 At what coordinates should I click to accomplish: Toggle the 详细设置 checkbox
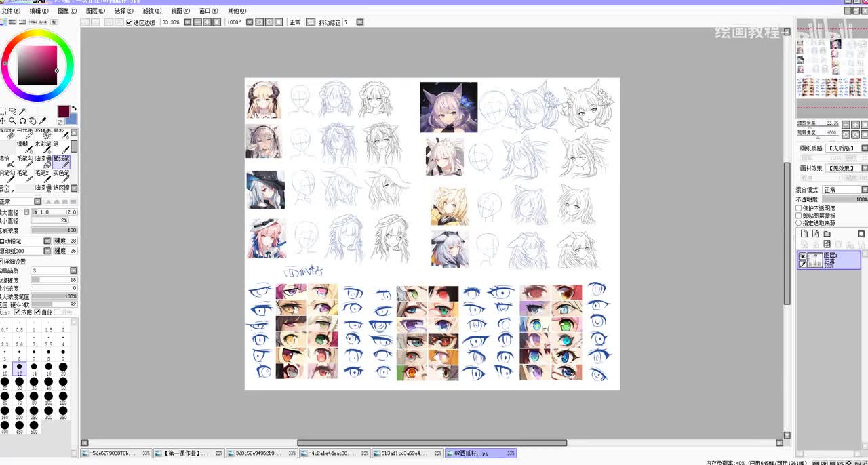coord(2,262)
